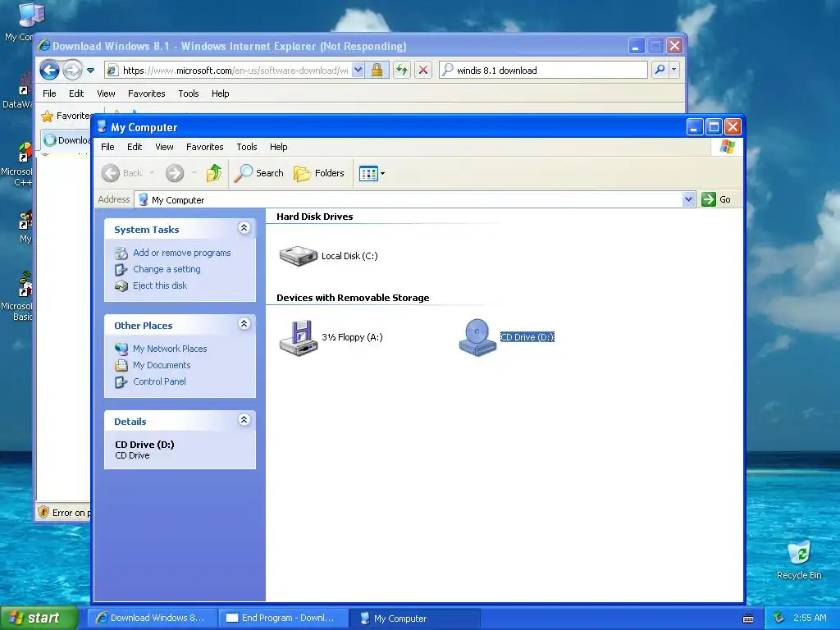Click Internet Explorer search box
840x630 pixels.
tap(543, 71)
